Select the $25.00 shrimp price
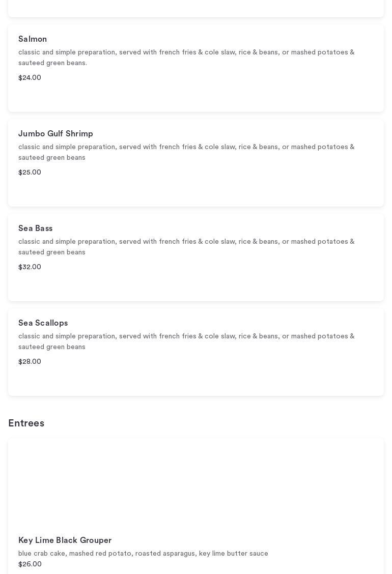This screenshot has height=574, width=392. point(30,173)
